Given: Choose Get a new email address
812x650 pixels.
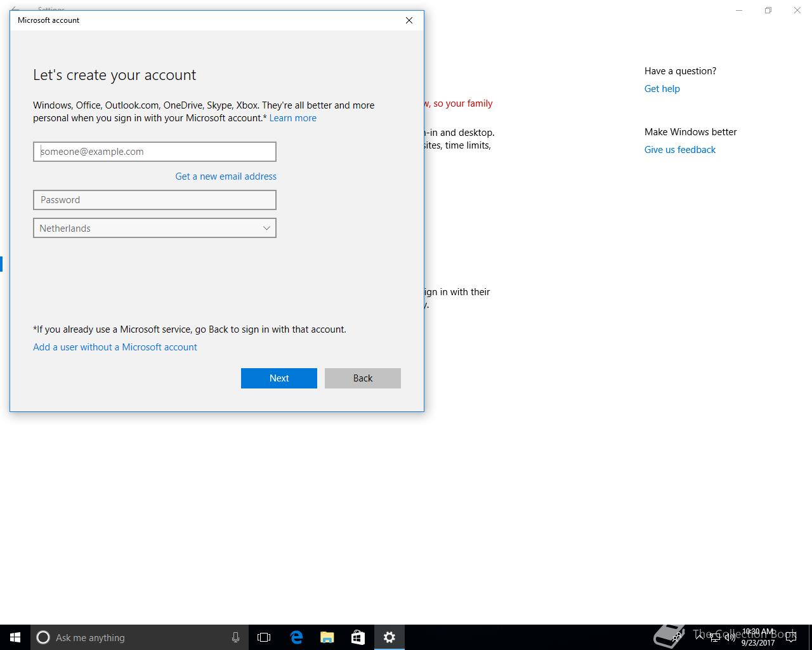Looking at the screenshot, I should pyautogui.click(x=226, y=176).
